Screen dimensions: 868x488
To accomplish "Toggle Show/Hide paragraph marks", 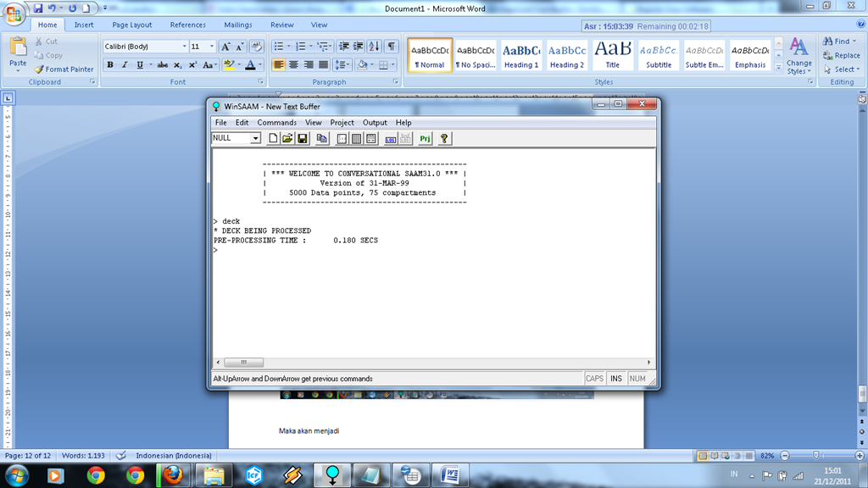I will [x=392, y=47].
